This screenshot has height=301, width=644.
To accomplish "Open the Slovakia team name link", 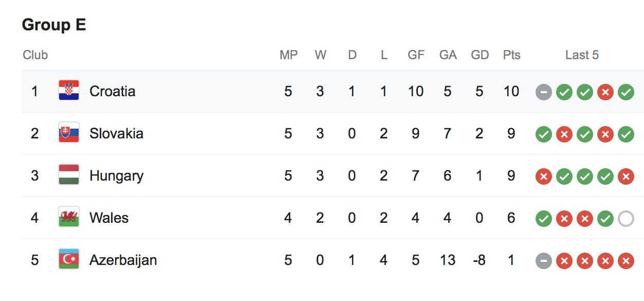I will click(x=116, y=133).
